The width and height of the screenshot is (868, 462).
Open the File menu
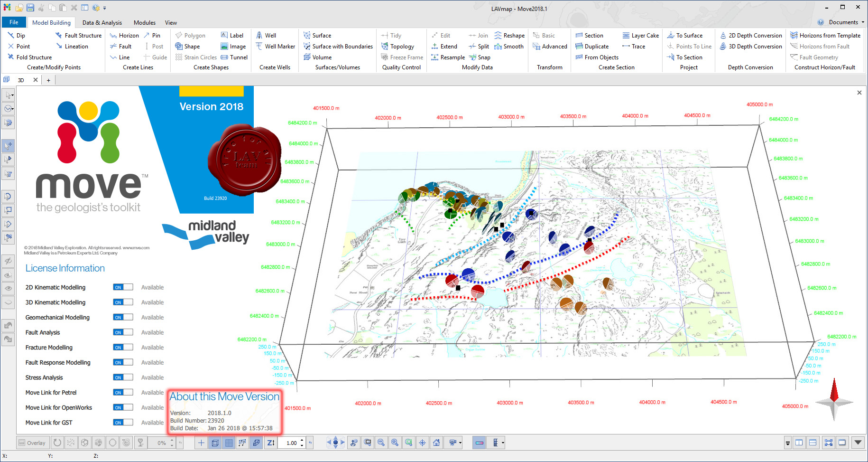pos(14,22)
